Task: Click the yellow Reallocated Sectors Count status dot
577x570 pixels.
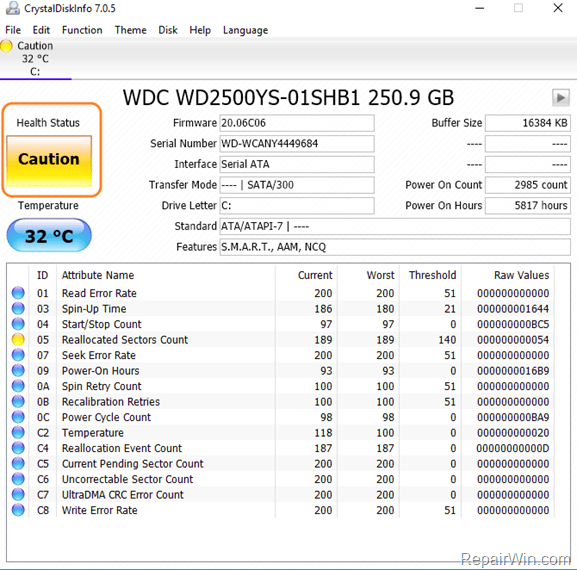Action: coord(18,340)
